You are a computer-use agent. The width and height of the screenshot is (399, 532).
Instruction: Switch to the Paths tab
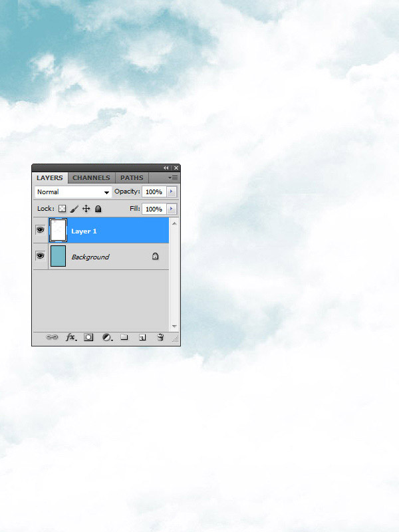point(132,178)
